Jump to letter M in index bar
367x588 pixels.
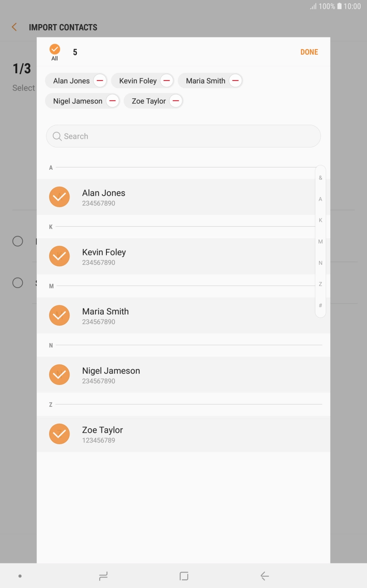point(321,242)
